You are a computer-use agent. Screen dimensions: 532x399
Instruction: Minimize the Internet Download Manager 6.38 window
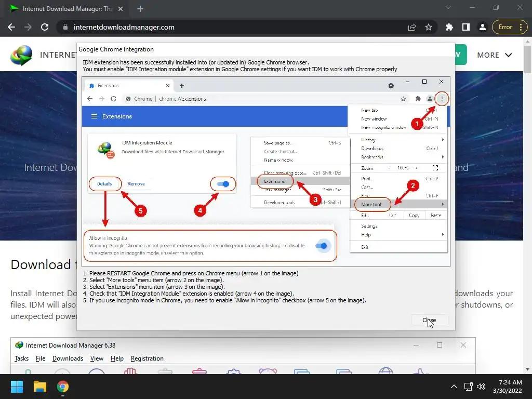(416, 345)
